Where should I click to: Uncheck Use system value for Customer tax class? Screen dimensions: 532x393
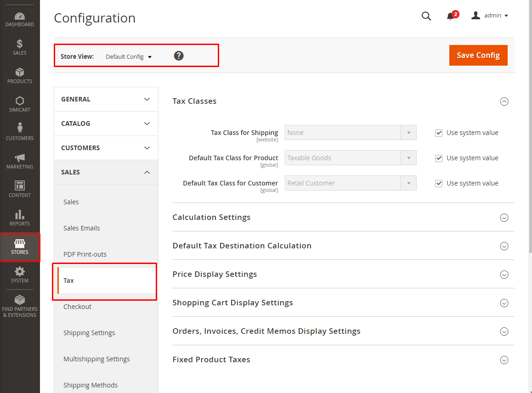pyautogui.click(x=439, y=184)
